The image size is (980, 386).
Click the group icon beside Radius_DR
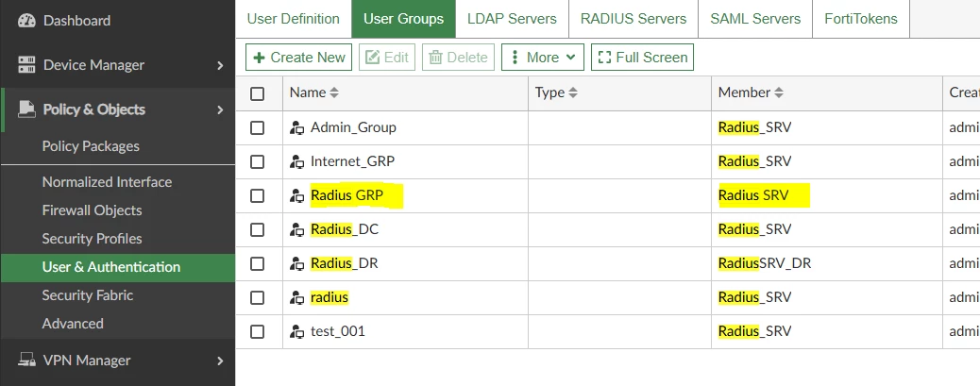296,263
